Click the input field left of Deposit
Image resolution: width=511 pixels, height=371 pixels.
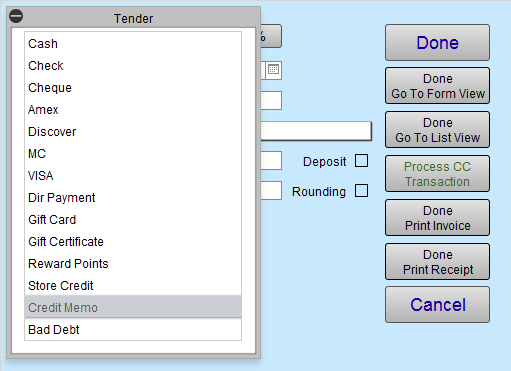(x=271, y=161)
